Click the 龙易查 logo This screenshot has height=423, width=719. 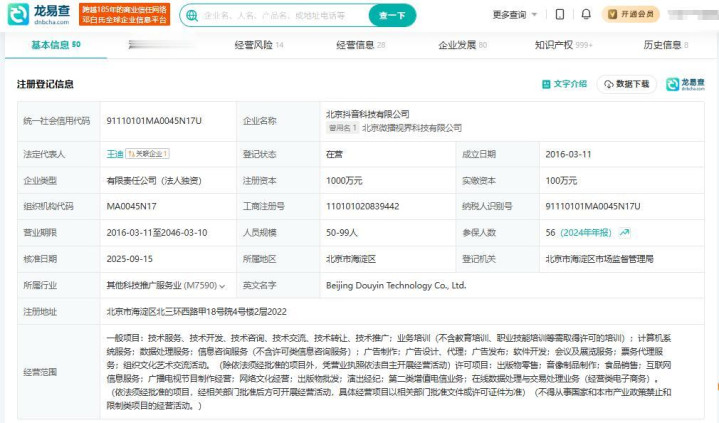tap(38, 15)
